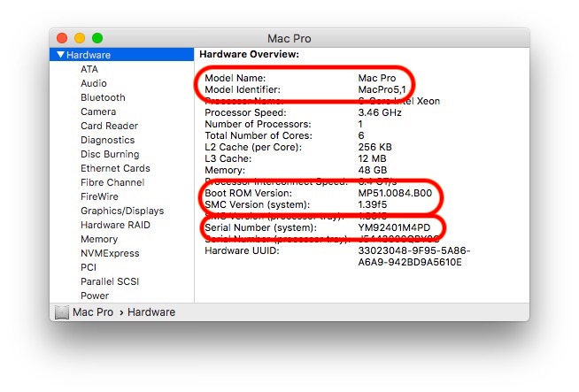The width and height of the screenshot is (579, 392).
Task: Click the Boot ROM version MP51.0084.B00
Action: (395, 193)
